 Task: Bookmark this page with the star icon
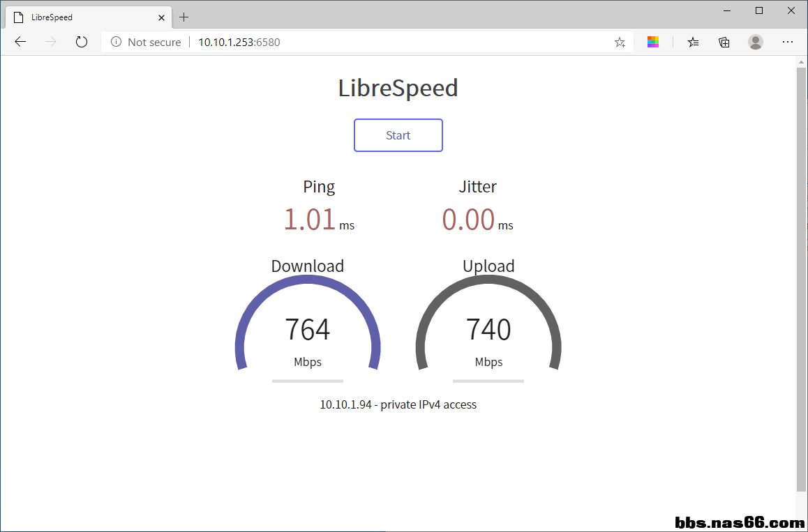point(620,42)
